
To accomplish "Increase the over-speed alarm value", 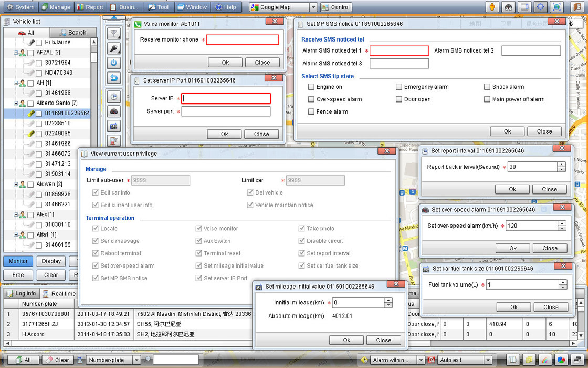I will coord(562,223).
